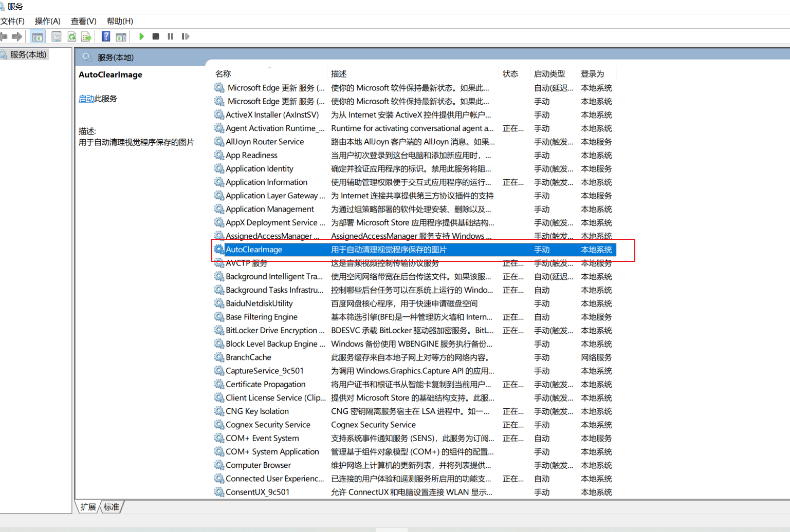The image size is (790, 532).
Task: Click 网络服务 in the BranchCache row
Action: click(596, 357)
